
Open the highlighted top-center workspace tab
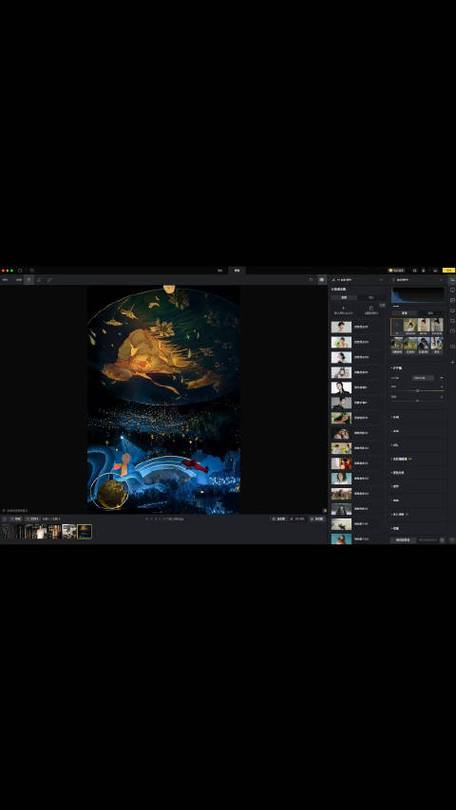[x=237, y=270]
